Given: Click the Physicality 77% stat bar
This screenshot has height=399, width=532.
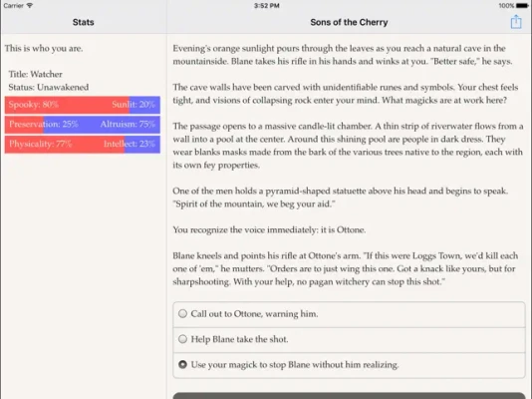Looking at the screenshot, I should click(x=65, y=144).
